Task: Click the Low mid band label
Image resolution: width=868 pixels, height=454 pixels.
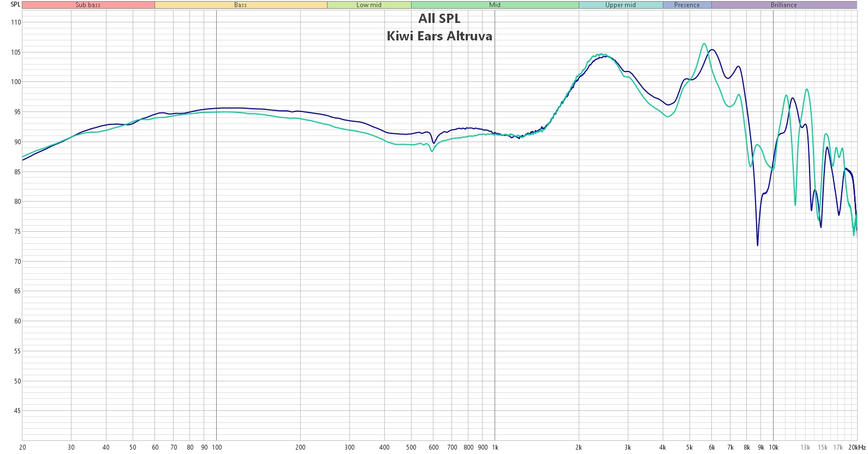Action: (x=369, y=5)
